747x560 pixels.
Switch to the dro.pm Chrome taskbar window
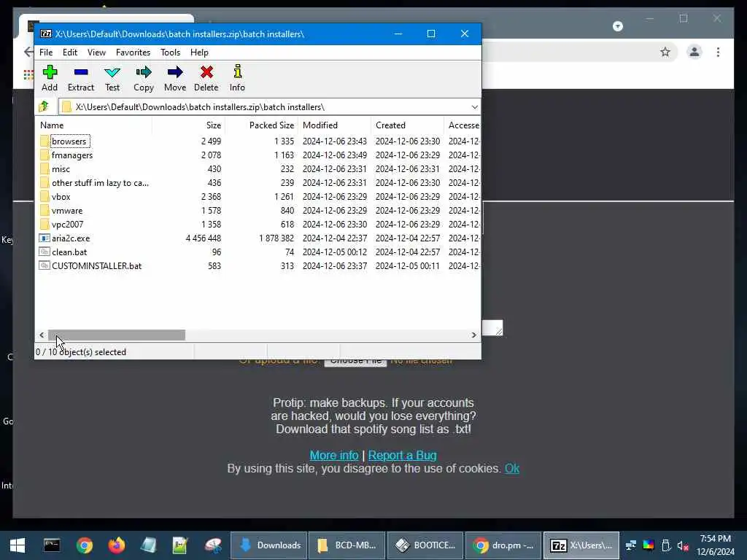(x=503, y=545)
